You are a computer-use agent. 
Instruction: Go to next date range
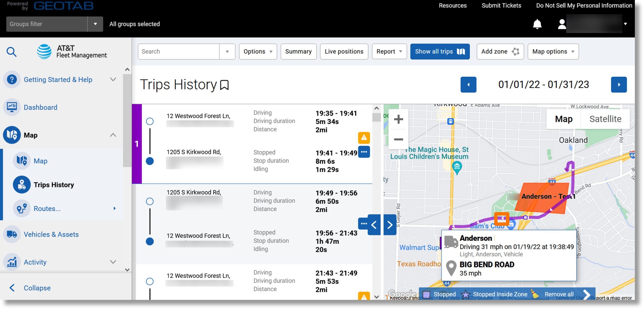pyautogui.click(x=619, y=85)
